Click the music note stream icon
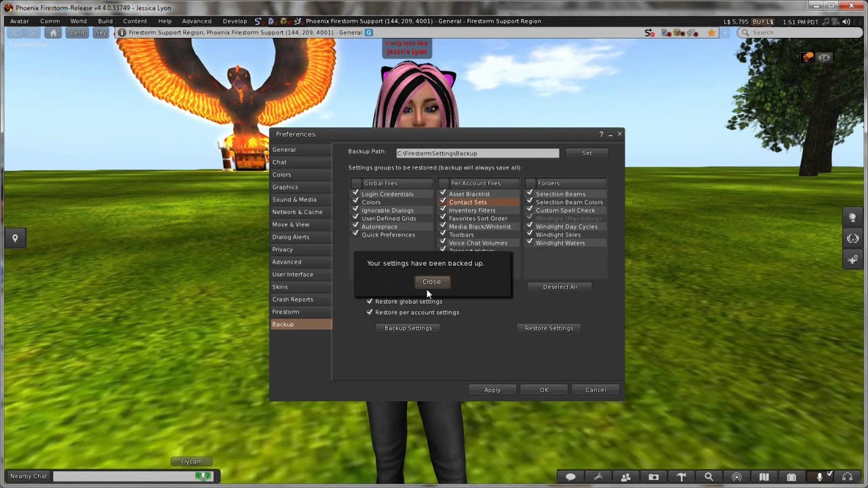This screenshot has width=868, height=488. tap(825, 22)
